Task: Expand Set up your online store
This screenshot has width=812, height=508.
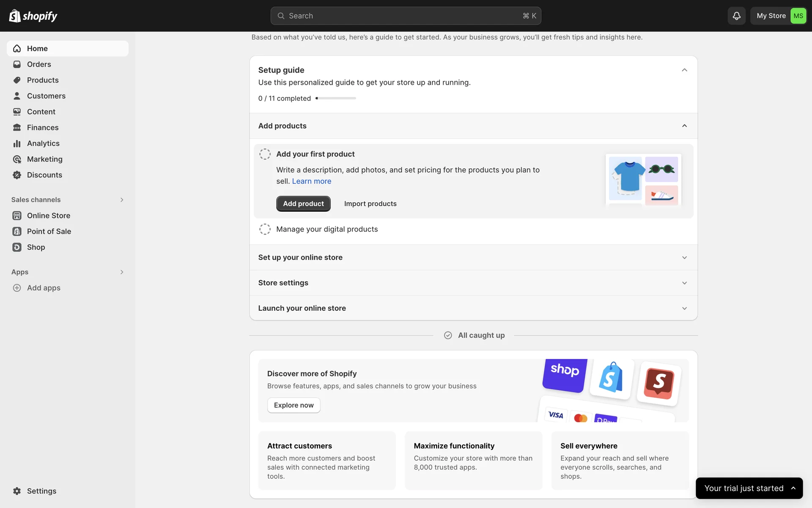Action: [x=684, y=257]
